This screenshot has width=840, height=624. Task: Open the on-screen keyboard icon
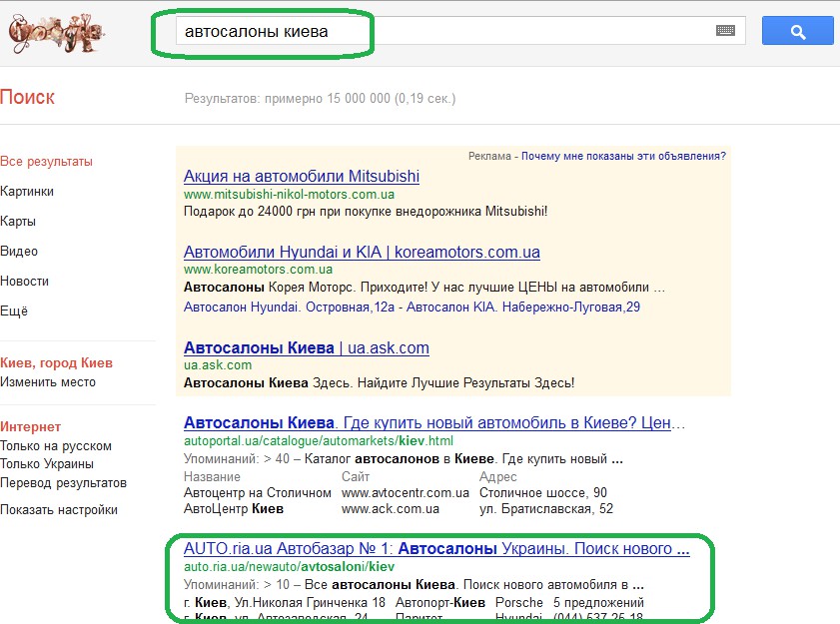725,31
